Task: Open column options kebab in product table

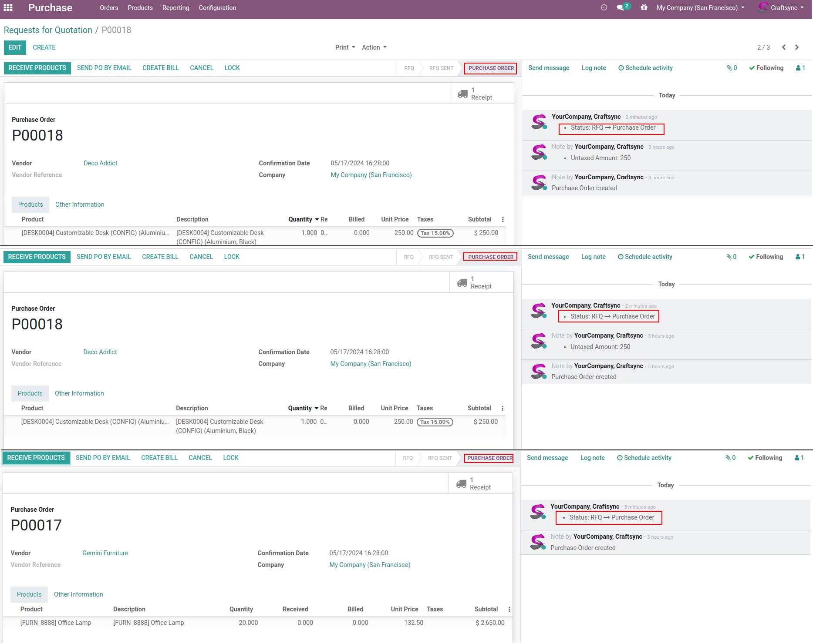Action: (x=503, y=220)
